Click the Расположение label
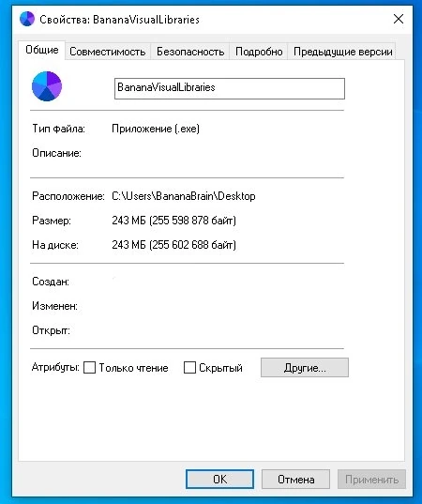The height and width of the screenshot is (504, 422). click(68, 196)
